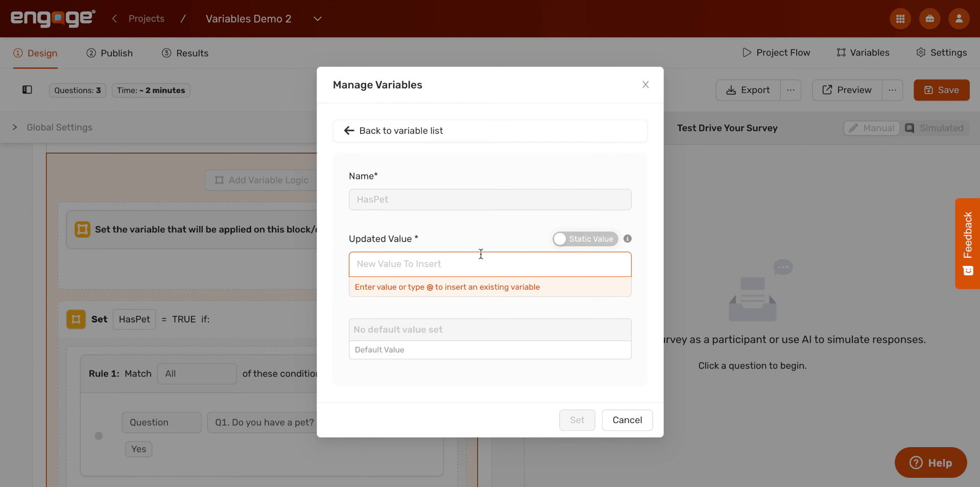Click the Preview button
The height and width of the screenshot is (487, 980).
pyautogui.click(x=847, y=90)
